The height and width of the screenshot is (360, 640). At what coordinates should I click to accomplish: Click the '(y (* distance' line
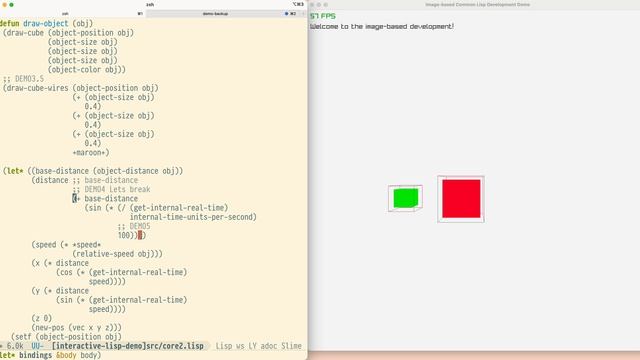click(60, 291)
